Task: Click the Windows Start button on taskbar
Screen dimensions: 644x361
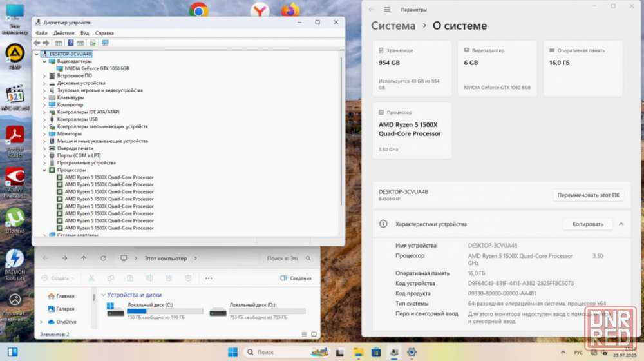Action: (x=232, y=353)
